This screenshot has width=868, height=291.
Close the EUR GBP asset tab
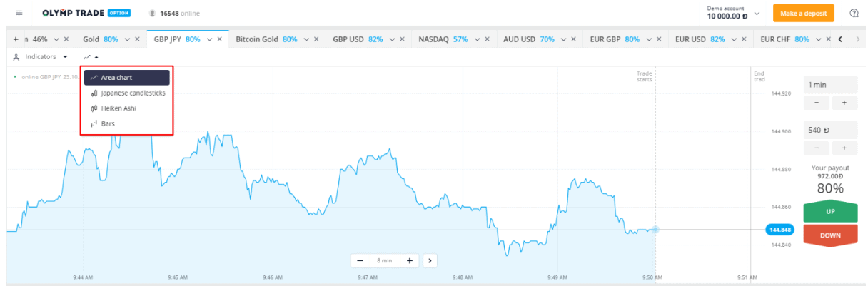[x=660, y=39]
